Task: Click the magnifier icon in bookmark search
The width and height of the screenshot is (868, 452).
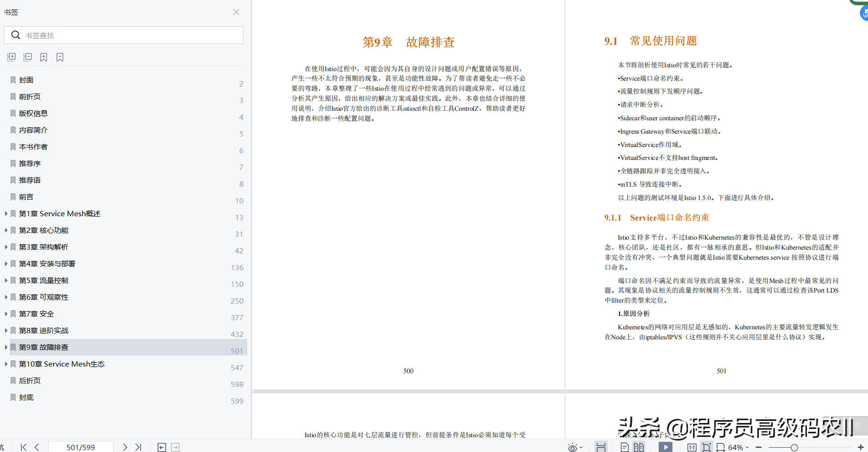Action: coord(15,35)
